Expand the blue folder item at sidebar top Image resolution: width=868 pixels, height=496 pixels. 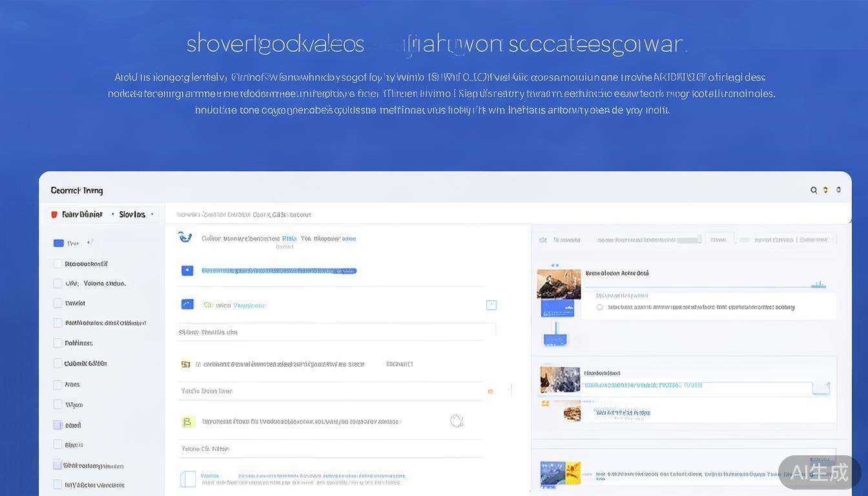click(x=59, y=243)
